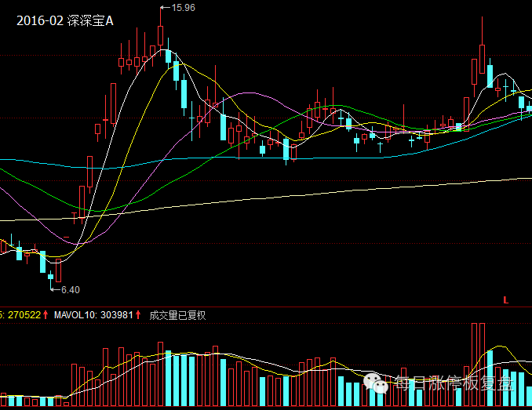Screen dimensions: 532x410
Task: Click the 270522 volume average value
Action: tap(24, 315)
